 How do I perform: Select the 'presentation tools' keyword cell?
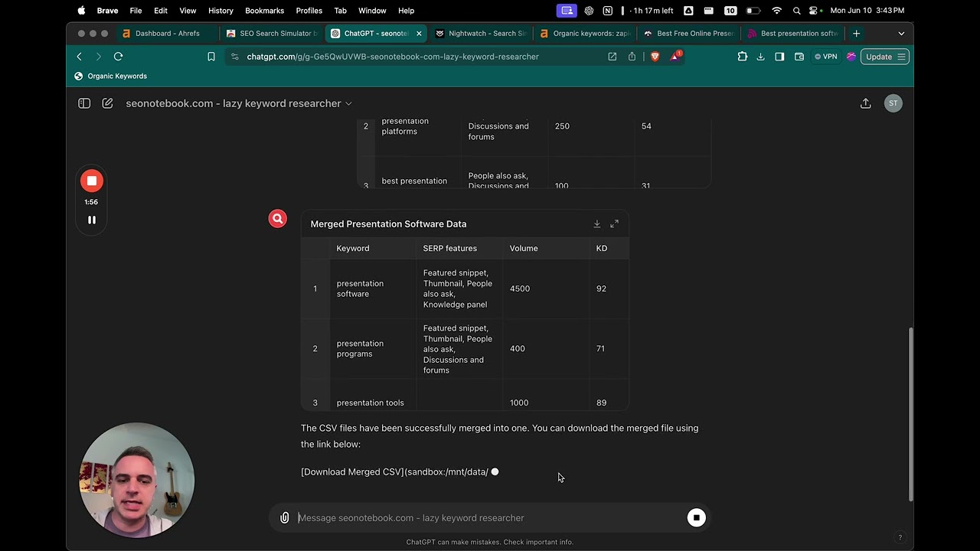click(x=374, y=403)
